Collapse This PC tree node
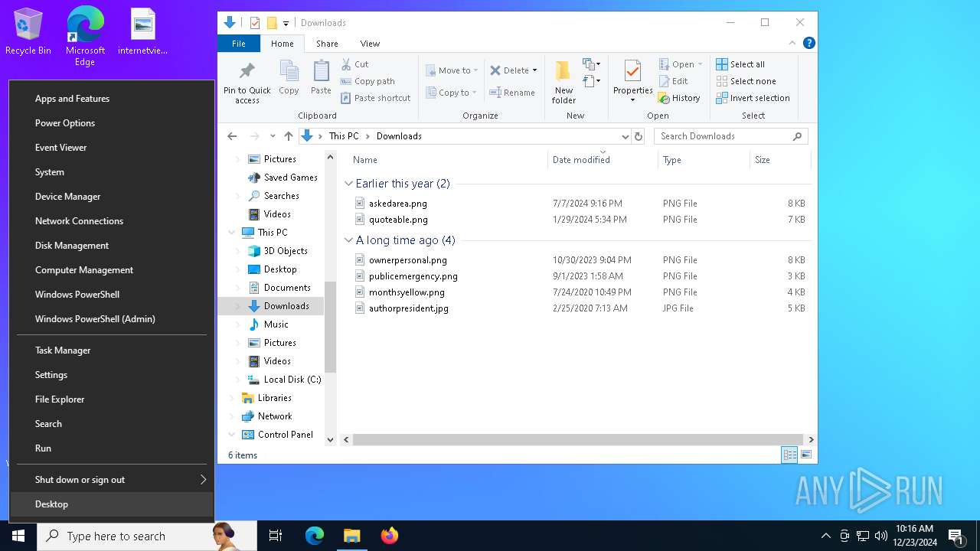The width and height of the screenshot is (980, 551). [232, 233]
